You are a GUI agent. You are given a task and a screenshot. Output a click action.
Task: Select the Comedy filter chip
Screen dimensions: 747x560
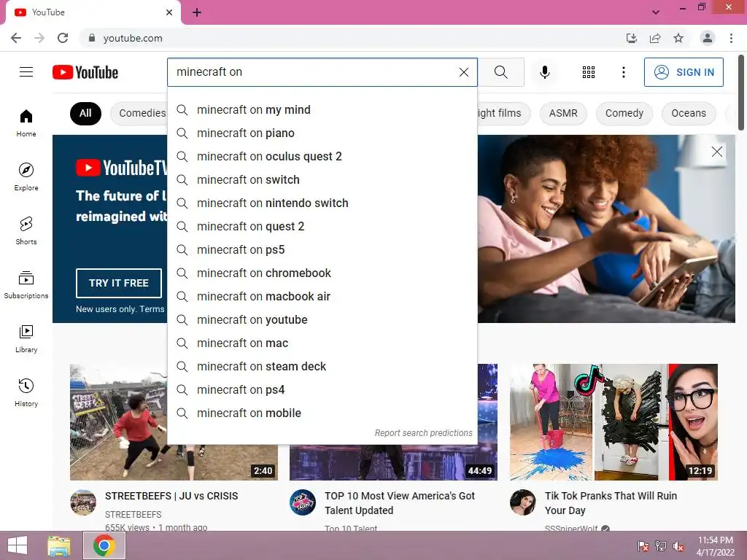point(624,113)
